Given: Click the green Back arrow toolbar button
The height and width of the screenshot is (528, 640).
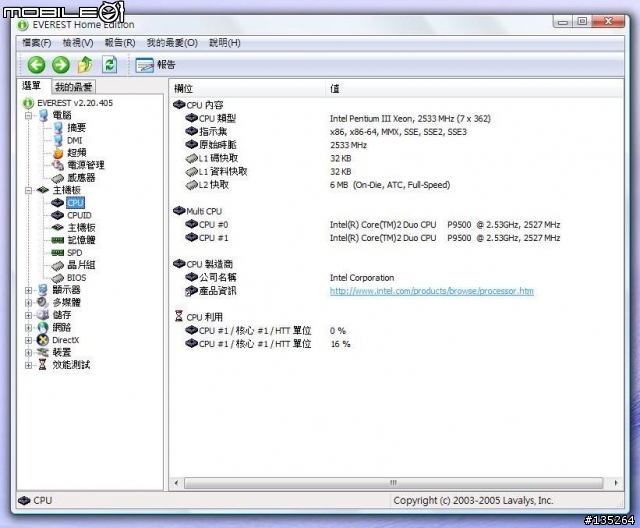Looking at the screenshot, I should point(36,65).
